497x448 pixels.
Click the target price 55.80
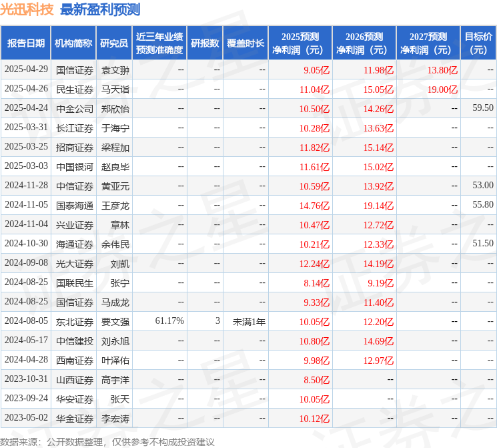click(x=483, y=205)
